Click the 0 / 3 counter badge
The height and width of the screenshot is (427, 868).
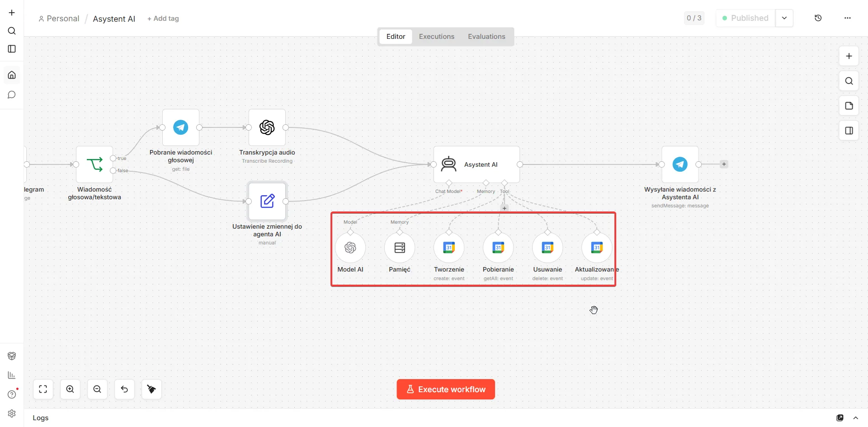coord(694,18)
